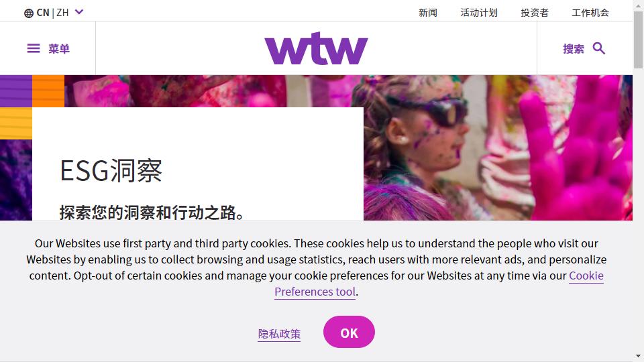Open the 隐私政策 privacy link

point(279,334)
